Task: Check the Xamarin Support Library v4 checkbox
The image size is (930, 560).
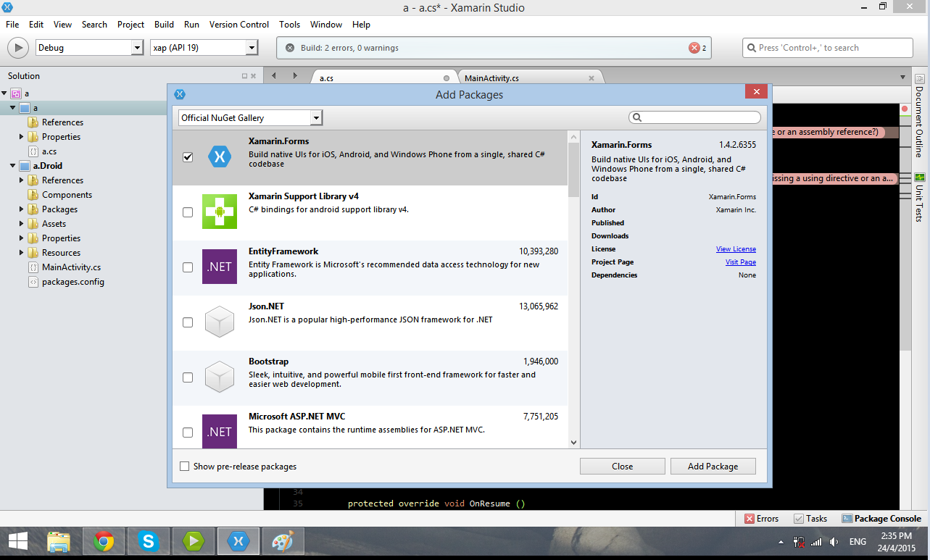Action: click(x=188, y=212)
